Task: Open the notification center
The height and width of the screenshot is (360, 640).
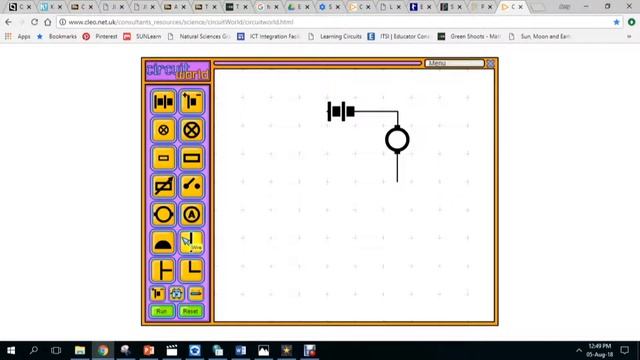Action: pyautogui.click(x=624, y=350)
